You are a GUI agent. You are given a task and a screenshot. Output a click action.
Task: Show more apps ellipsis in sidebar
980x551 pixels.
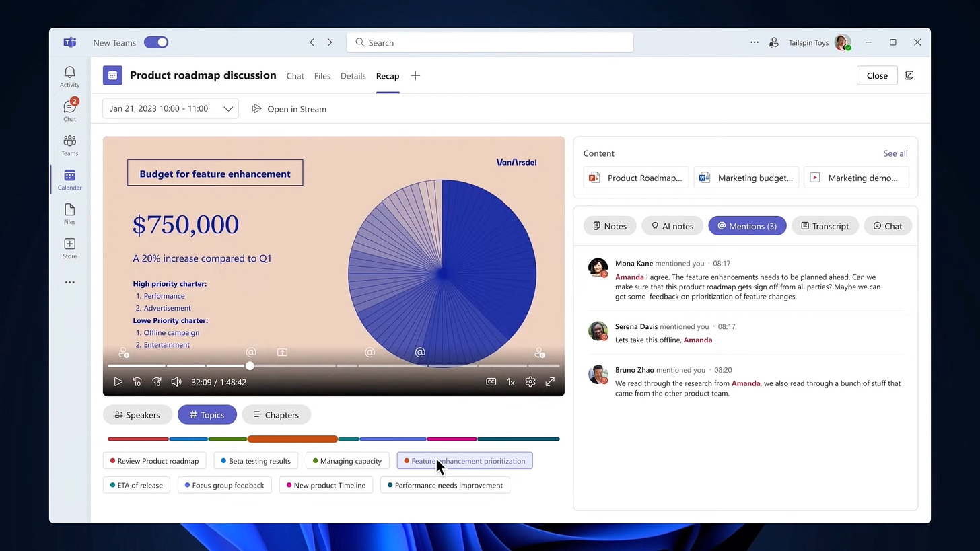[x=69, y=283]
